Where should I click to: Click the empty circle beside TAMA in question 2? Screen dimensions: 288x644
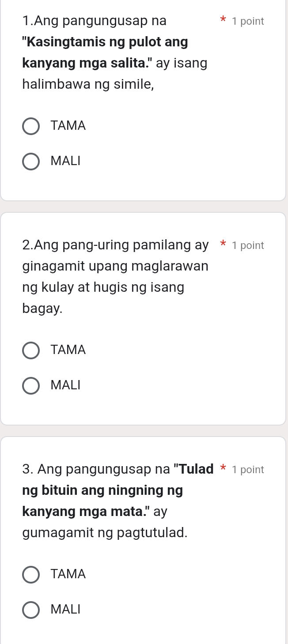(x=31, y=350)
